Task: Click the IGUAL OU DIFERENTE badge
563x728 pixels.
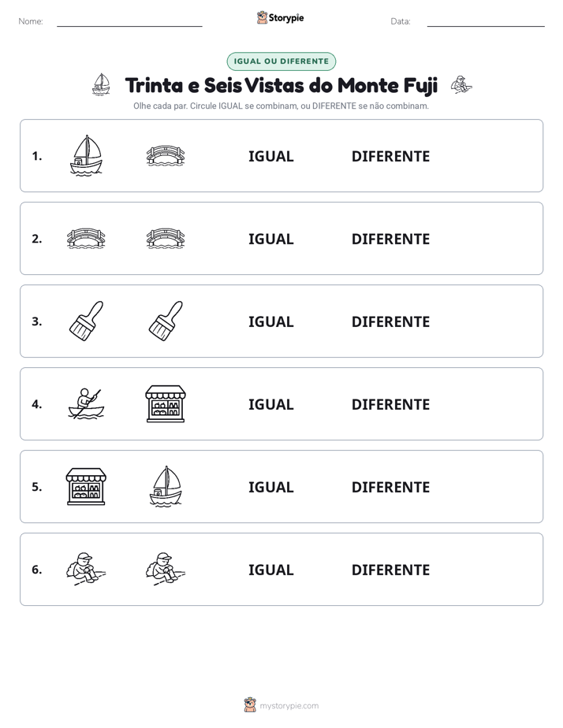Action: click(281, 61)
